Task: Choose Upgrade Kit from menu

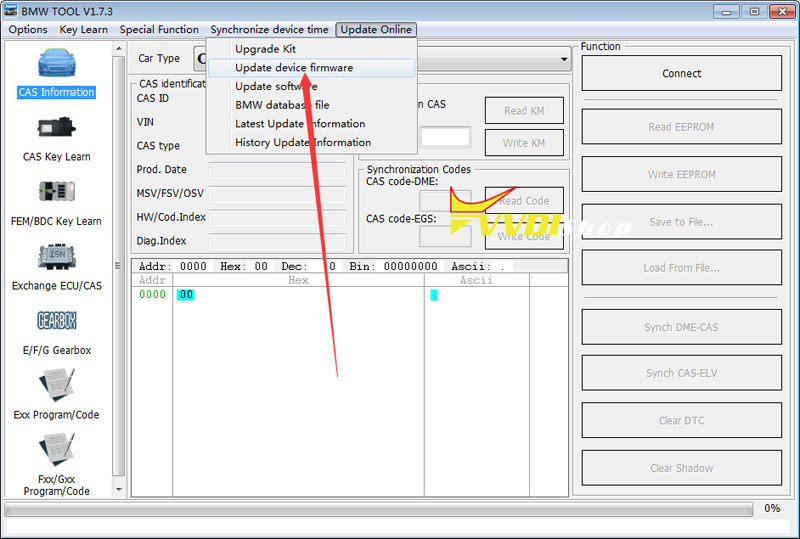Action: pyautogui.click(x=312, y=49)
